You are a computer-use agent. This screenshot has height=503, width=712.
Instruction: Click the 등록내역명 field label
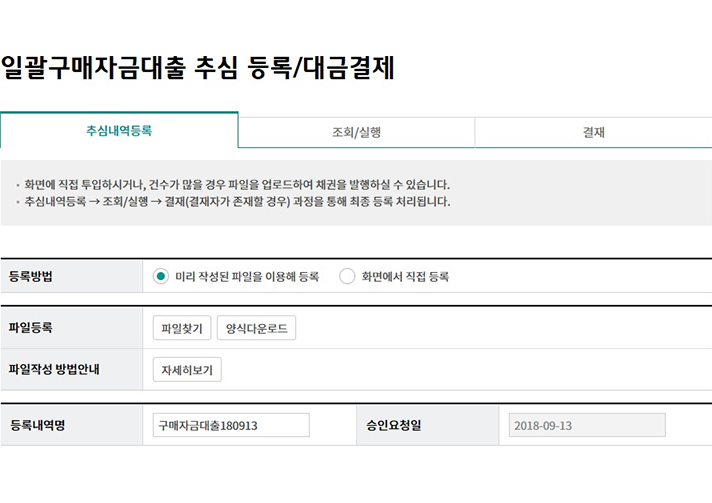click(37, 425)
